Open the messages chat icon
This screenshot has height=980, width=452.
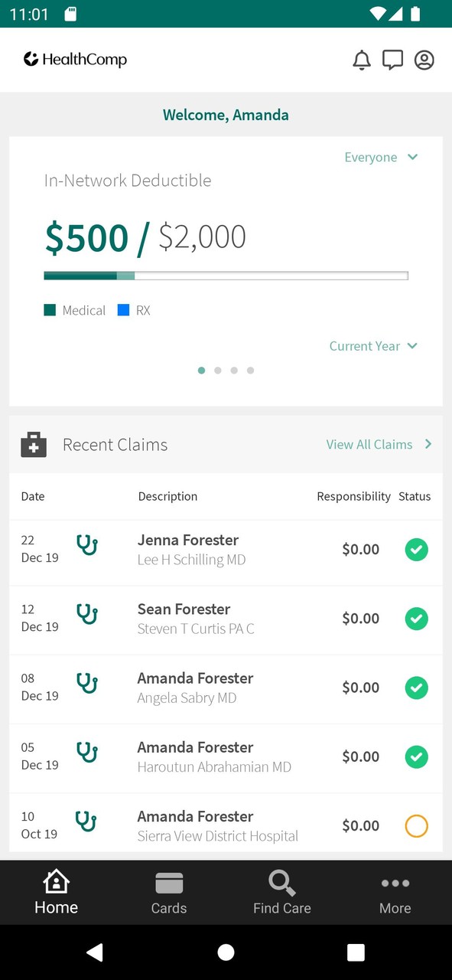pyautogui.click(x=393, y=60)
